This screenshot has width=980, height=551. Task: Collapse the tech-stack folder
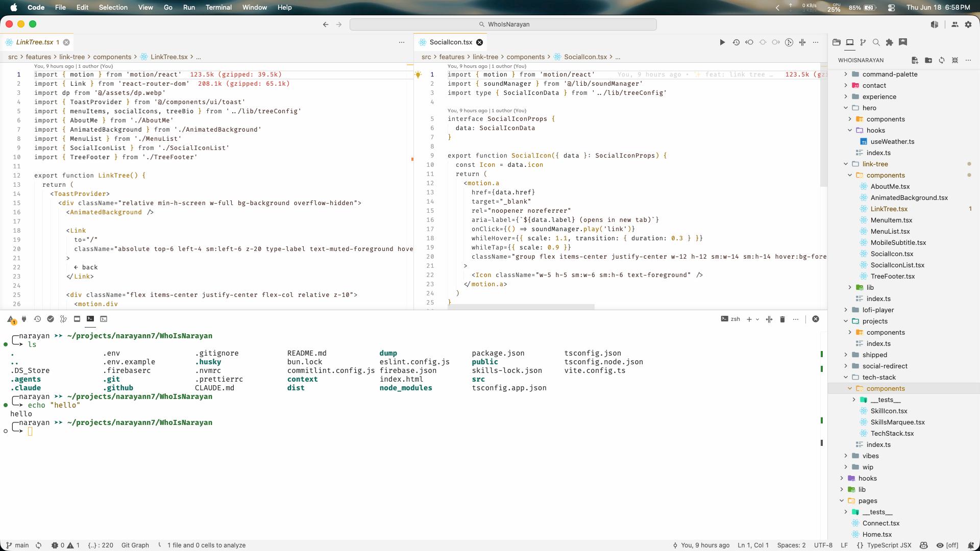point(879,378)
